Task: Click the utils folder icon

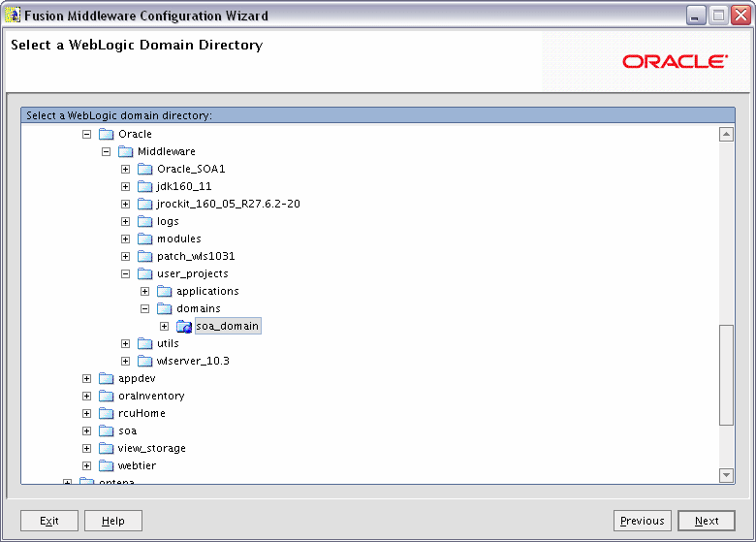Action: (144, 343)
